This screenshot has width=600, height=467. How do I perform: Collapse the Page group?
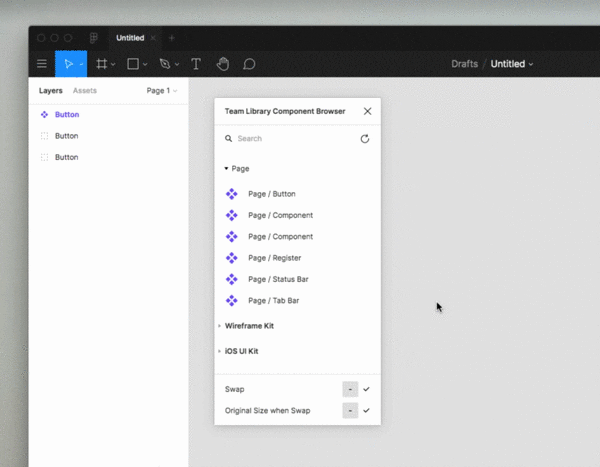[x=226, y=168]
